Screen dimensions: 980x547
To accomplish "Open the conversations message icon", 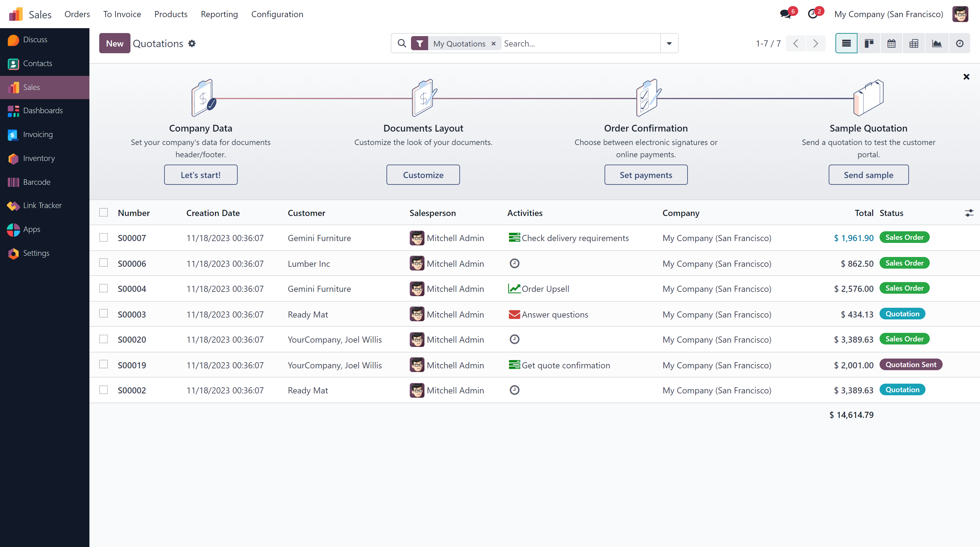I will pyautogui.click(x=785, y=14).
